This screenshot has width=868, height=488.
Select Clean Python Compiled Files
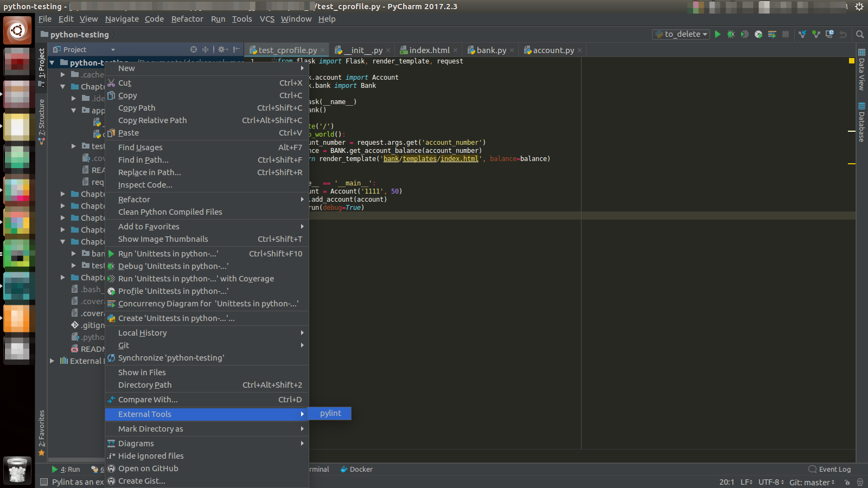[x=207, y=212]
